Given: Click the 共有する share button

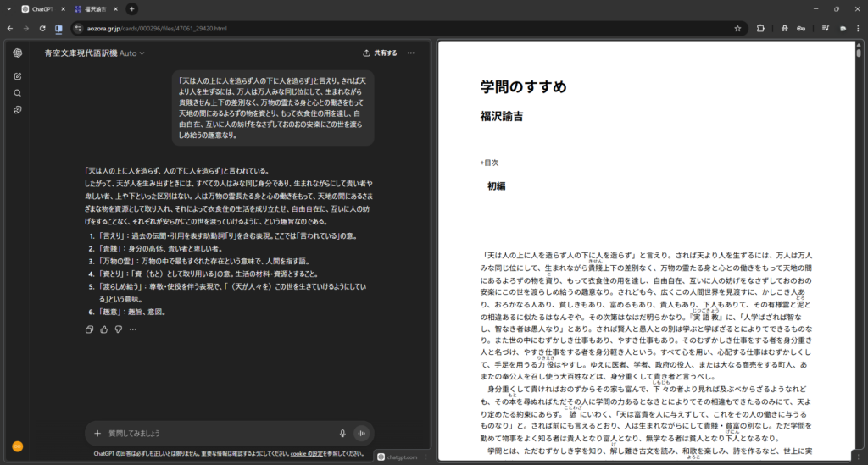Looking at the screenshot, I should pos(380,53).
